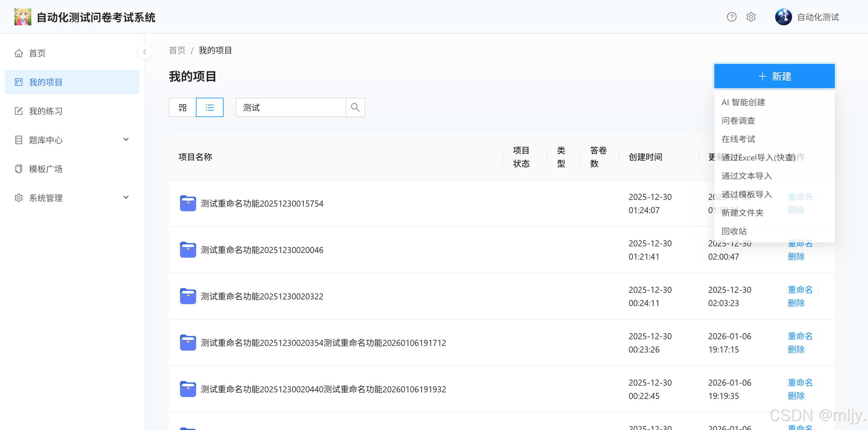Switch to grid card view
This screenshot has height=430, width=868.
click(x=182, y=108)
